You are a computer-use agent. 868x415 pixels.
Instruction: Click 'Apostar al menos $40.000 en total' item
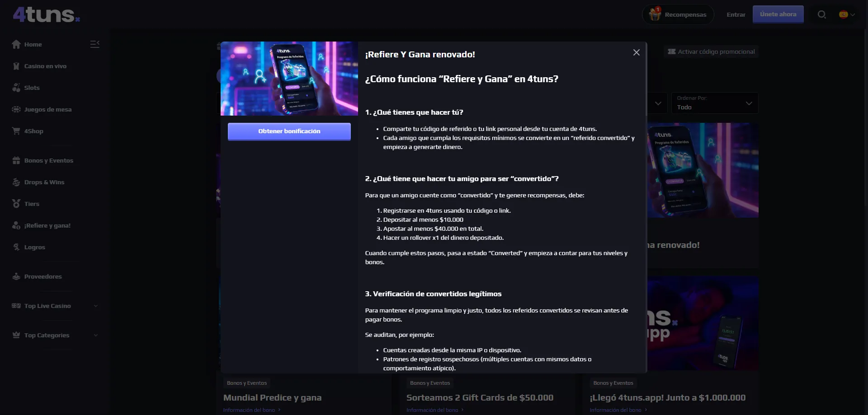(x=433, y=228)
